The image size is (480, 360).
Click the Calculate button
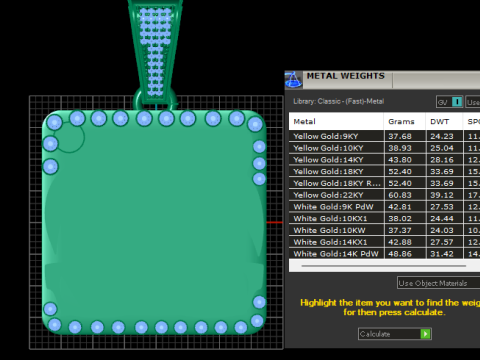(x=395, y=334)
